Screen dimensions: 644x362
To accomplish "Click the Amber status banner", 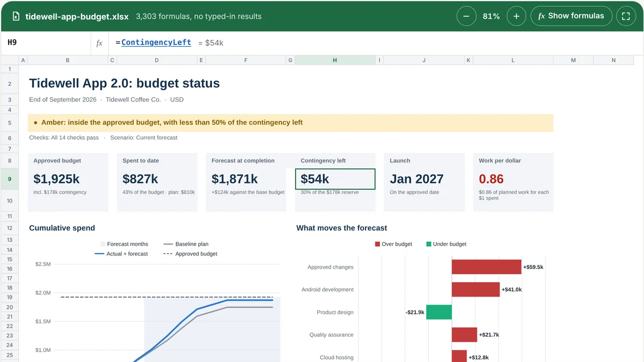I will point(290,123).
